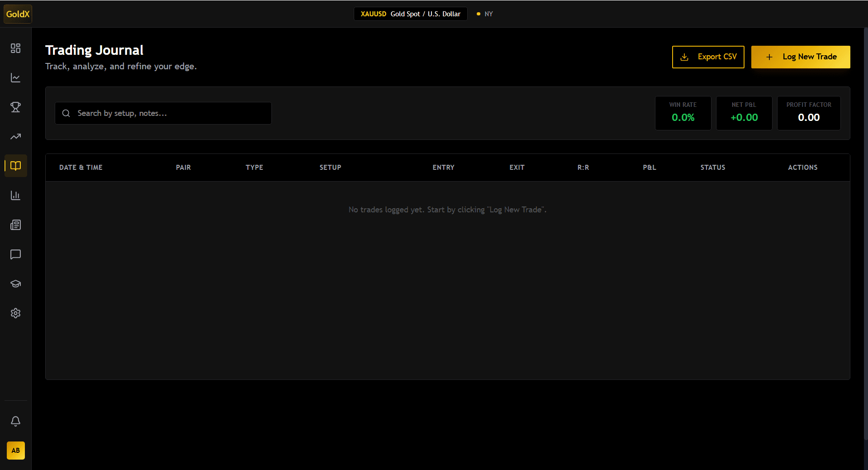868x470 pixels.
Task: Open the Dashboard grid icon in sidebar
Action: (x=15, y=48)
